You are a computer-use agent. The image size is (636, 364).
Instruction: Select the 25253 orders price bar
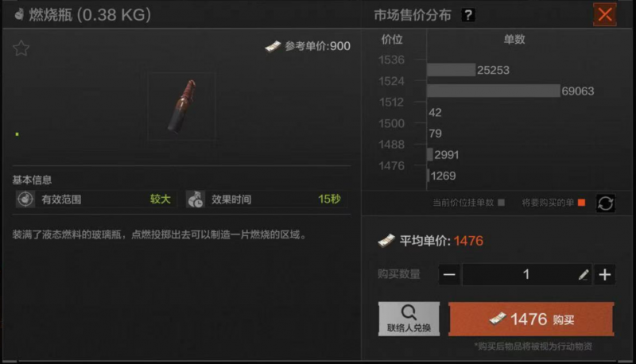click(451, 70)
